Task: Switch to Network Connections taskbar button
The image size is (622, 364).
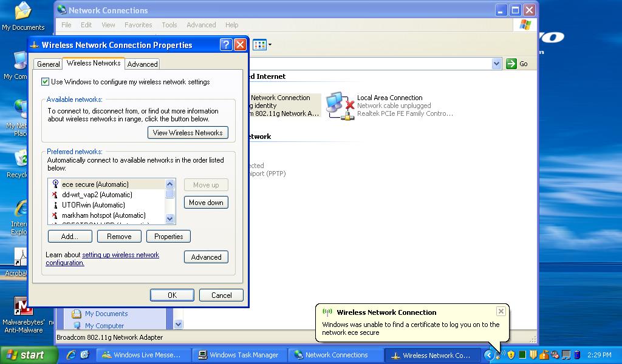Action: pos(336,355)
